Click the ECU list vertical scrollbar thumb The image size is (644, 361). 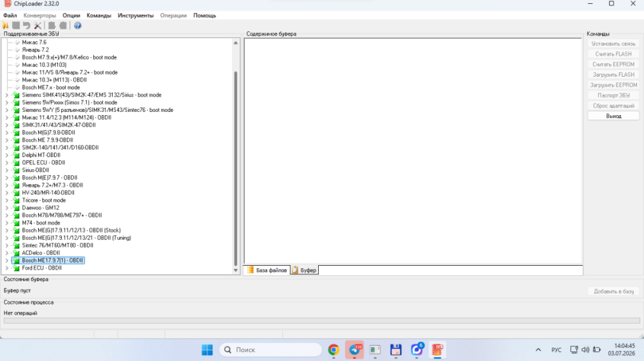[236, 168]
